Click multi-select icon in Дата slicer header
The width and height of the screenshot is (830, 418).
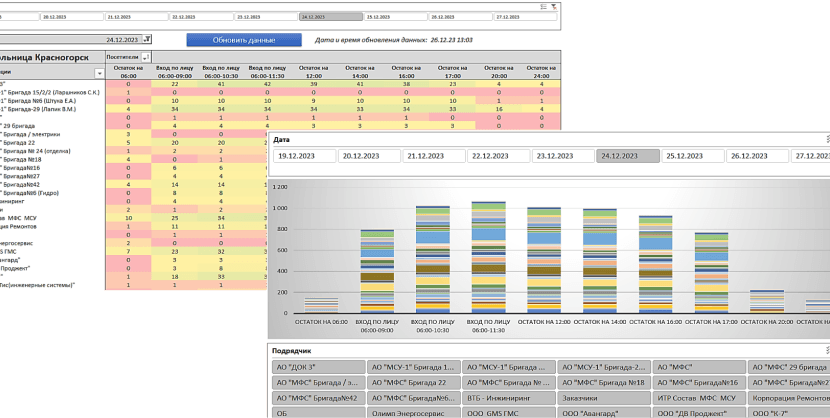click(826, 140)
